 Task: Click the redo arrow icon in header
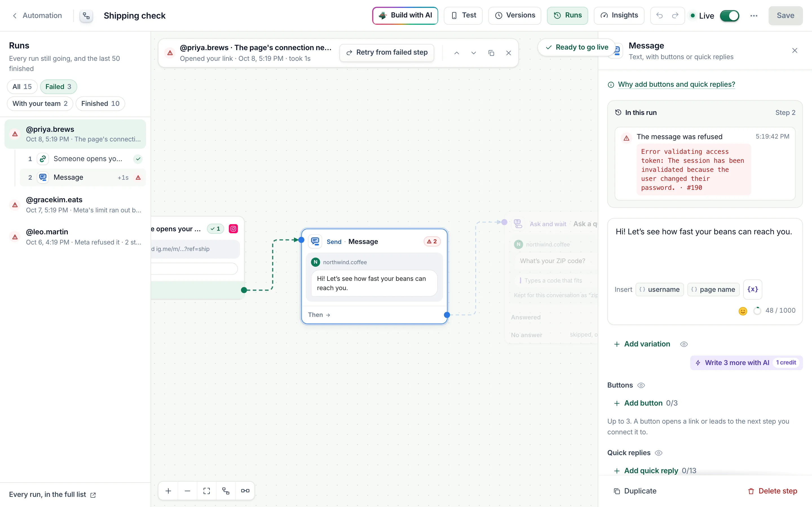tap(675, 15)
